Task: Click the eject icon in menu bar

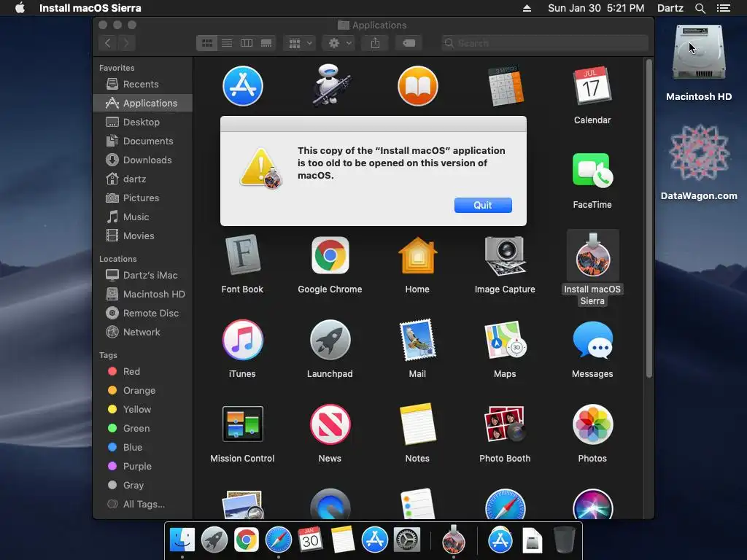Action: (527, 8)
